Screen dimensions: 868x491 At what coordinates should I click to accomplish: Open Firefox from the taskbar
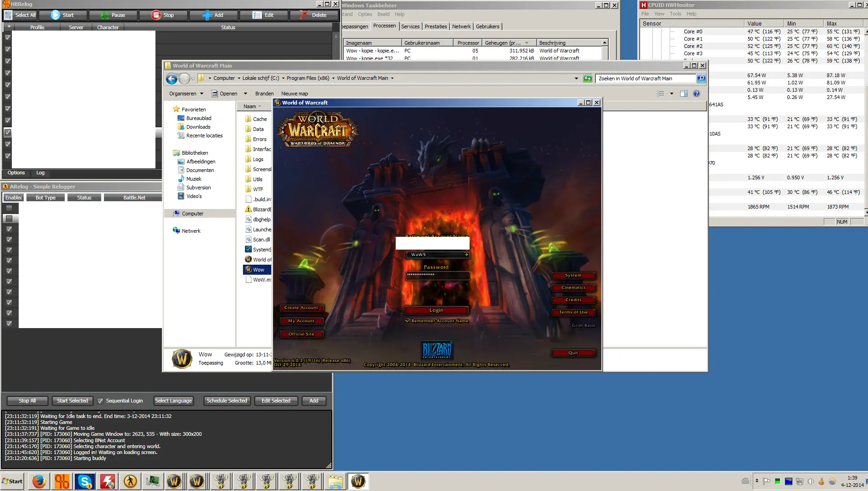pyautogui.click(x=39, y=481)
